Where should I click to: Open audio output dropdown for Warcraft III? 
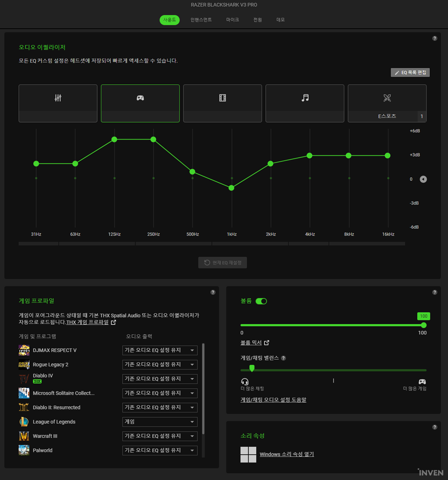click(x=160, y=436)
